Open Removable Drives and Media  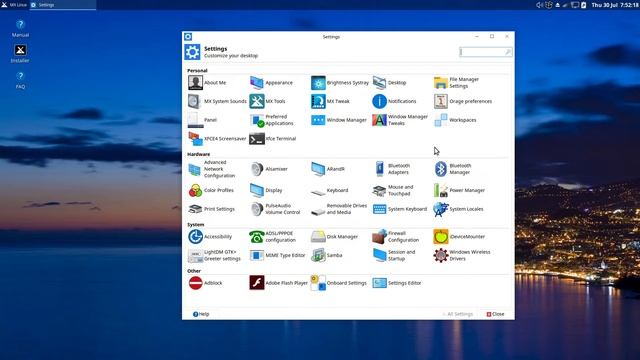339,209
